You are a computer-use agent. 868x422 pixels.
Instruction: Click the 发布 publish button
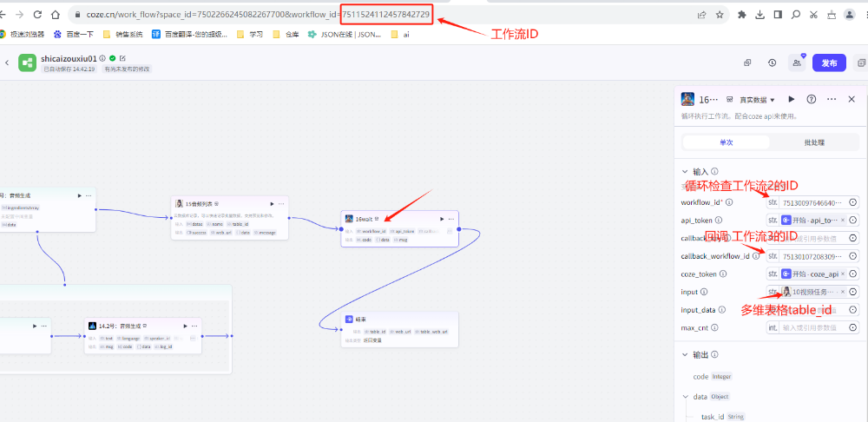tap(829, 63)
